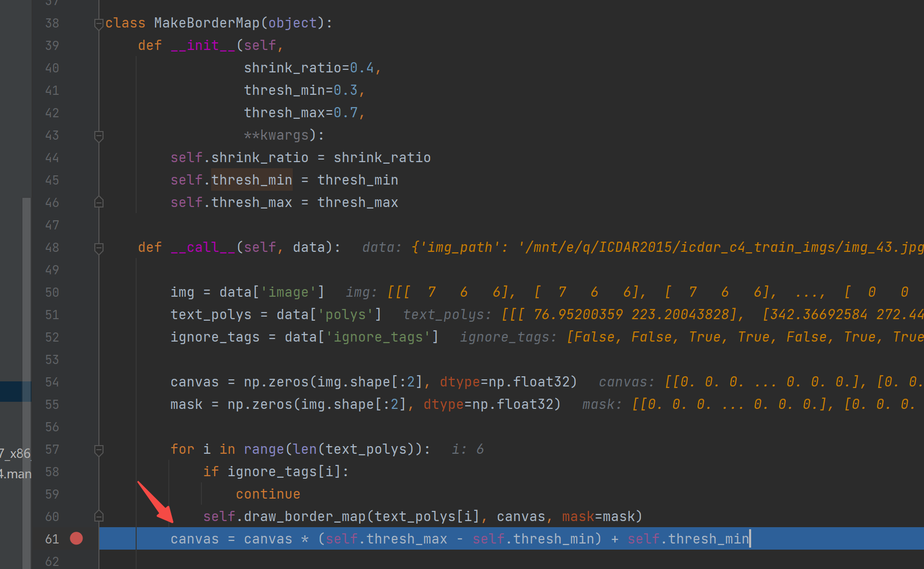The height and width of the screenshot is (569, 924).
Task: Click the inline 'i: 6' debug value
Action: (468, 449)
